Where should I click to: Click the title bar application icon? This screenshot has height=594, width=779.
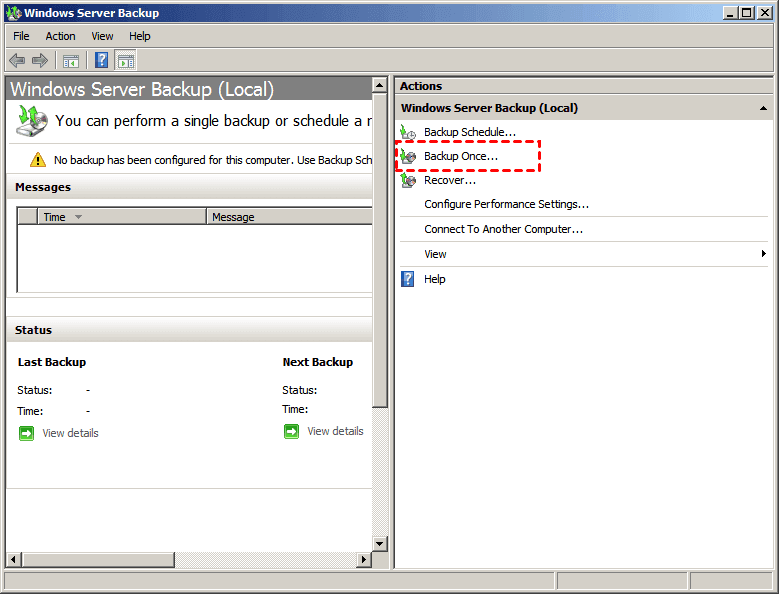point(14,13)
